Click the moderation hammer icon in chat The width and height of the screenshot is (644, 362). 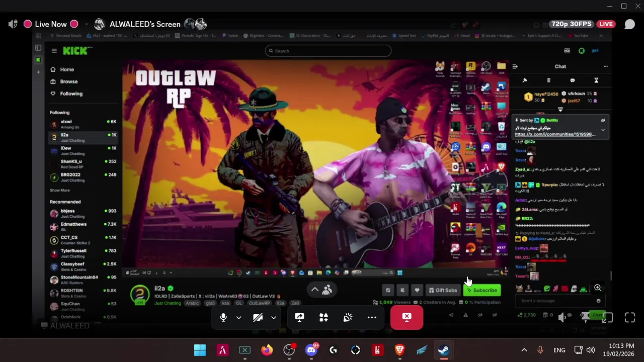coord(525,80)
